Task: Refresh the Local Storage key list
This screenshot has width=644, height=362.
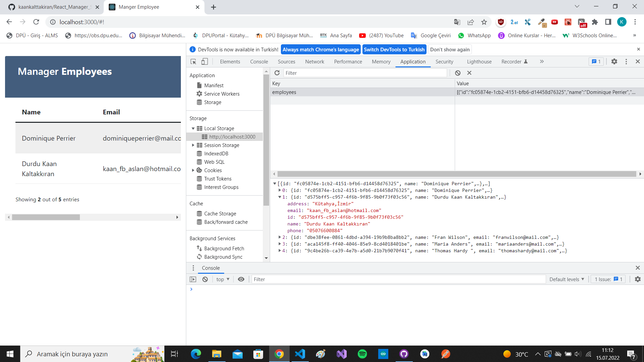Action: (277, 73)
